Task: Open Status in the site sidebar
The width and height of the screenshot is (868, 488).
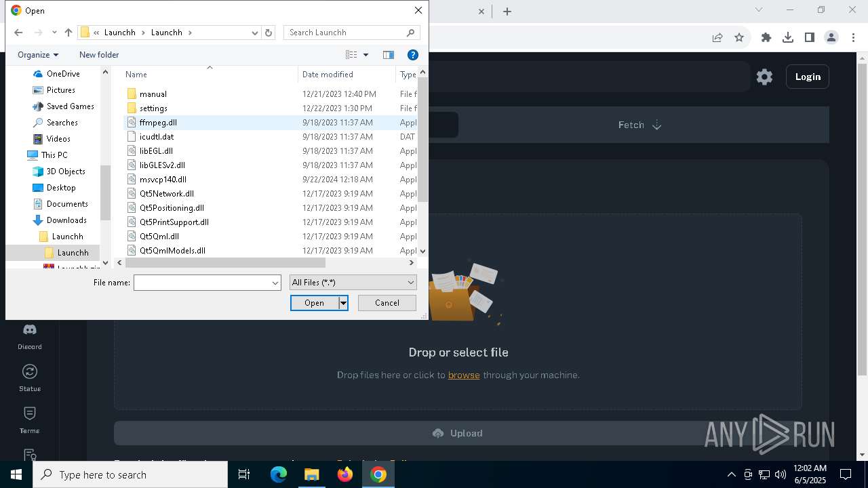Action: [x=30, y=378]
